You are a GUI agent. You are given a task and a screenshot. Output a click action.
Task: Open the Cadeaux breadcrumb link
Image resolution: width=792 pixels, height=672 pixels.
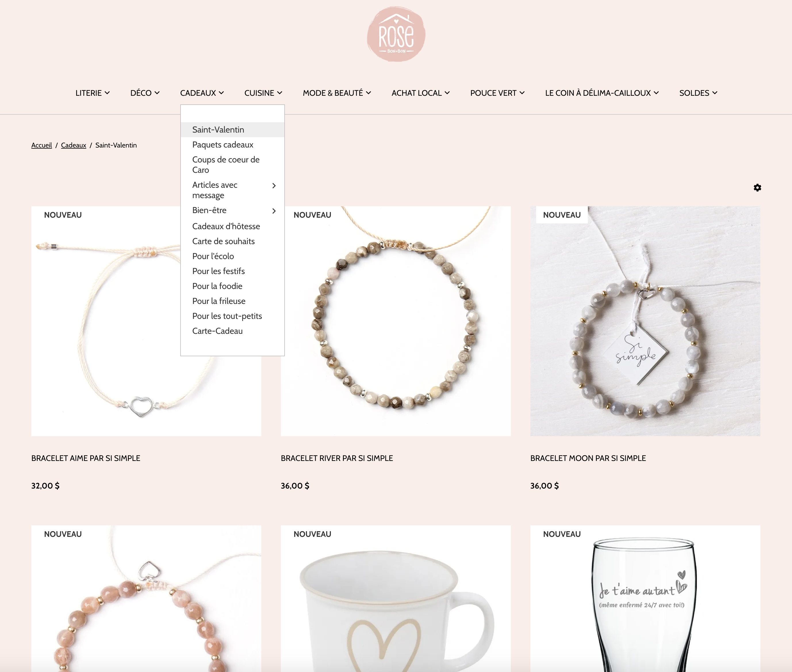click(74, 145)
